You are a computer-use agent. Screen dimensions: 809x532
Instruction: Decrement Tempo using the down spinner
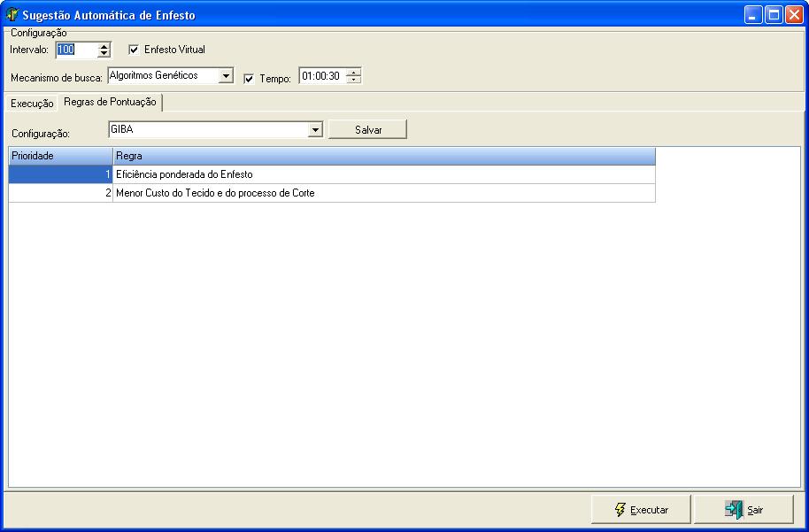click(x=354, y=81)
